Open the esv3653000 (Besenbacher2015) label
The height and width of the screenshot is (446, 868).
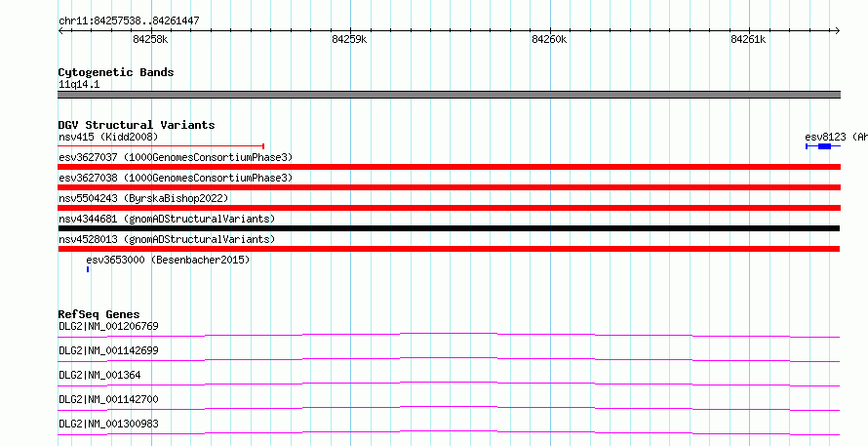[x=168, y=260]
